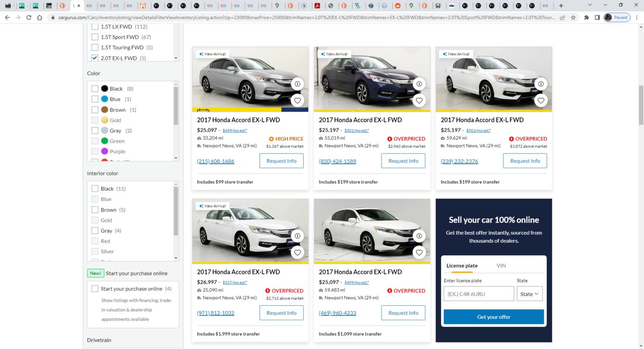Check the 1.5T Touring FWD trim filter
Screen dimensions: 644x349
click(x=95, y=47)
